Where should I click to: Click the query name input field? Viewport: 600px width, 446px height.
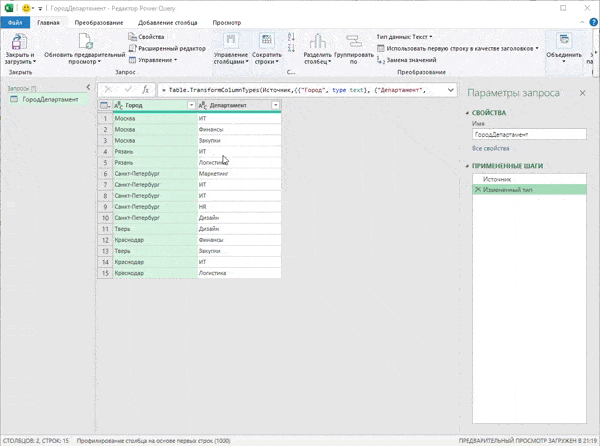pos(529,134)
